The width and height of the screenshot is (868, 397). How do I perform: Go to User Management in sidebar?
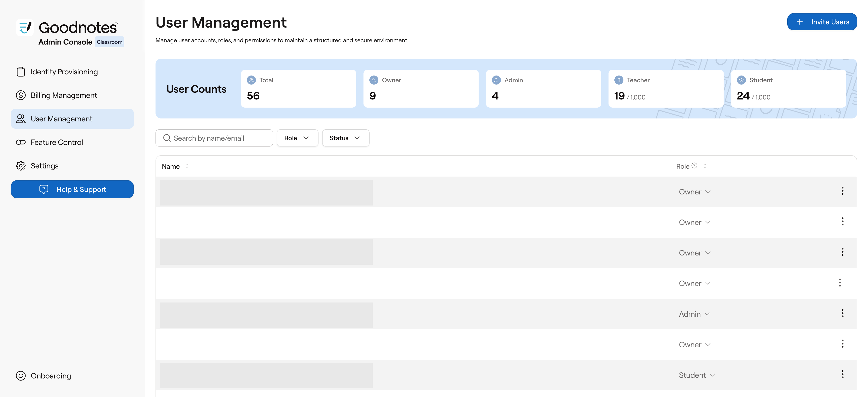pyautogui.click(x=72, y=119)
